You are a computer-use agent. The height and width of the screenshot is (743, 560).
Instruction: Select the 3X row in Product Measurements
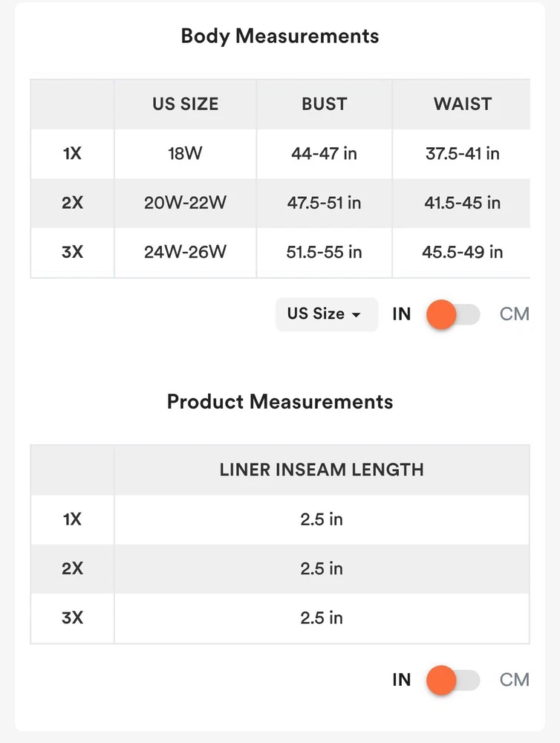72,617
